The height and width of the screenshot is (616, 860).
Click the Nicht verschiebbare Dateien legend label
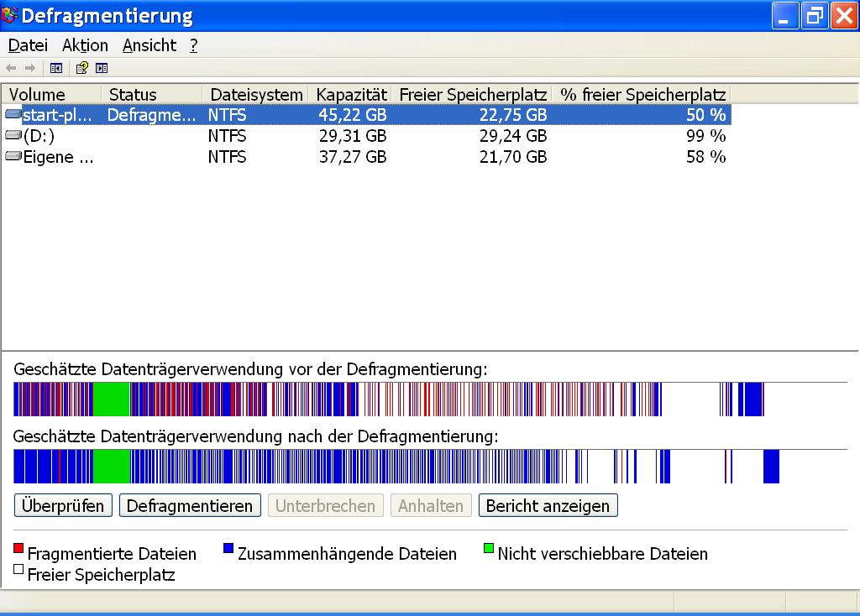[x=603, y=554]
